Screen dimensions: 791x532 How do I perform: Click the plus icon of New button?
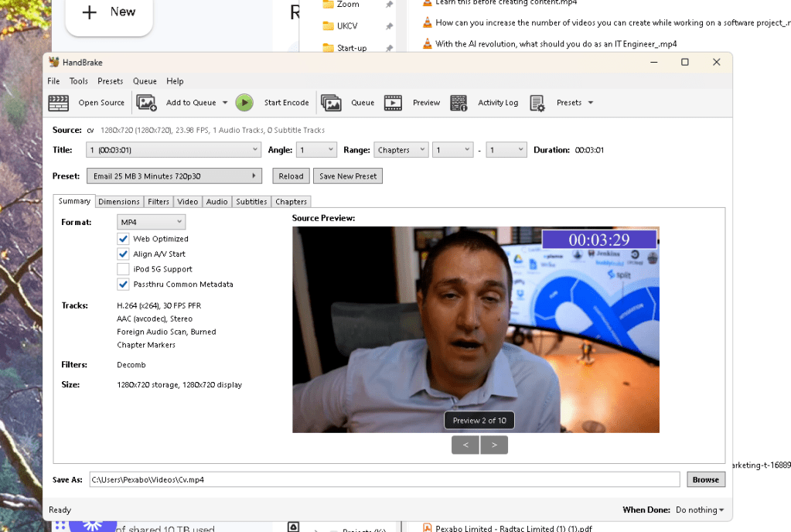click(89, 12)
